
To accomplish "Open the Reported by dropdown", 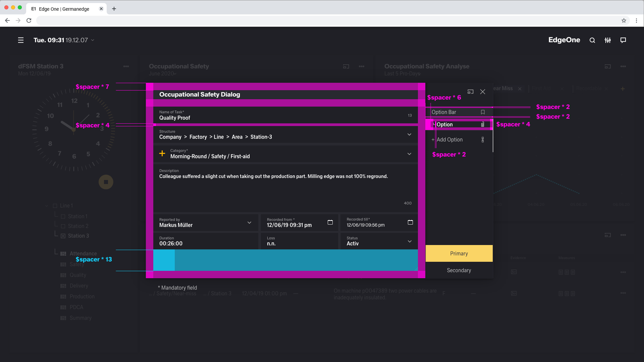I will tap(249, 223).
